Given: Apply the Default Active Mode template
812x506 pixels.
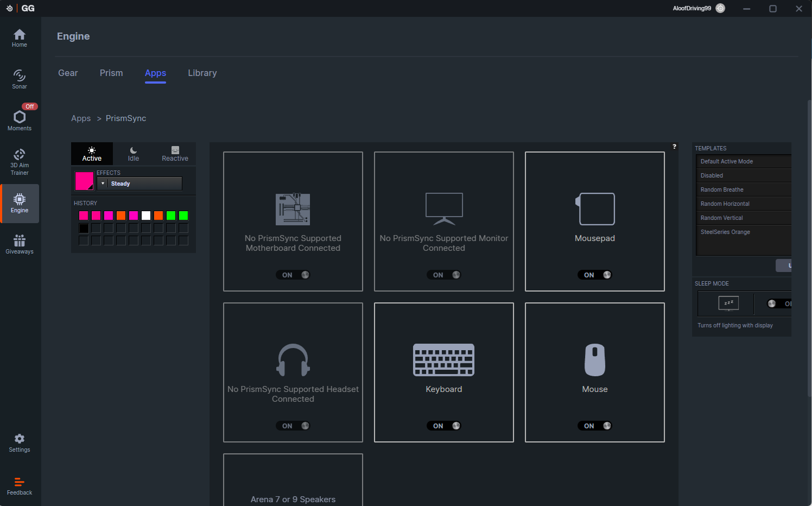Looking at the screenshot, I should pos(744,161).
